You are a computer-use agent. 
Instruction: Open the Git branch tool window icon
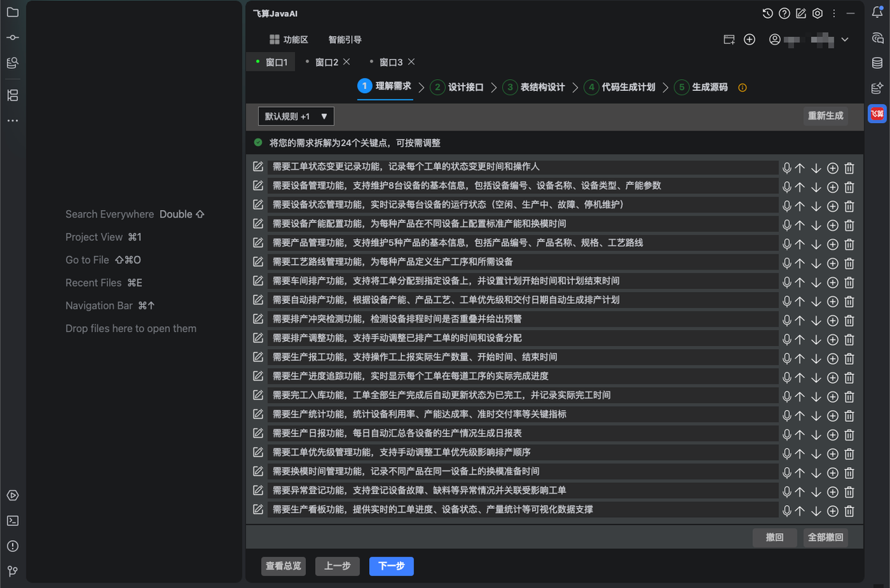click(13, 571)
